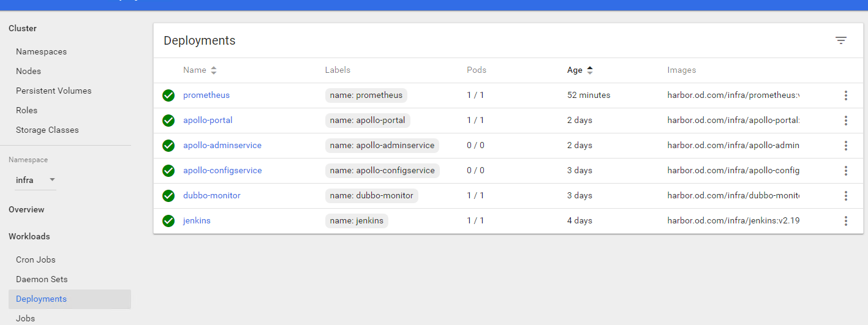The image size is (868, 325).
Task: Open Persistent Volumes in Cluster menu
Action: tap(53, 91)
